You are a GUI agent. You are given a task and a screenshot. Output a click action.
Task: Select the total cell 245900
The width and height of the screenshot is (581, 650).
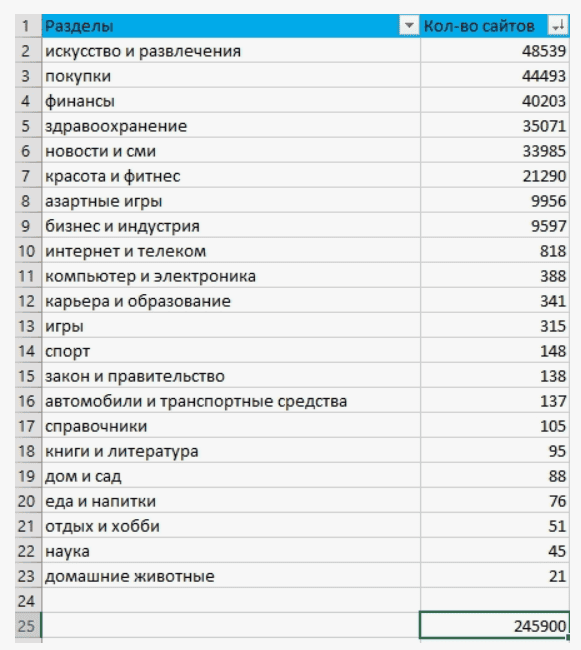point(495,625)
